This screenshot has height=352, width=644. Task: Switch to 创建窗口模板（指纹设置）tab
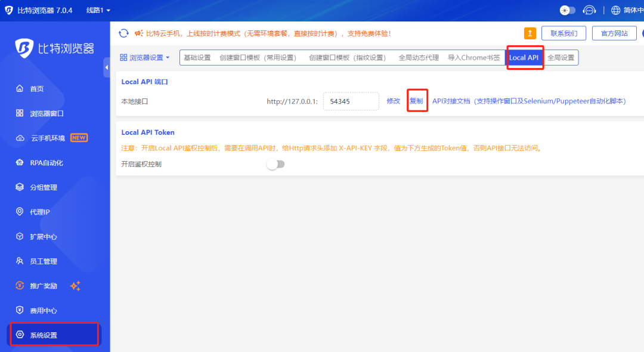point(348,57)
